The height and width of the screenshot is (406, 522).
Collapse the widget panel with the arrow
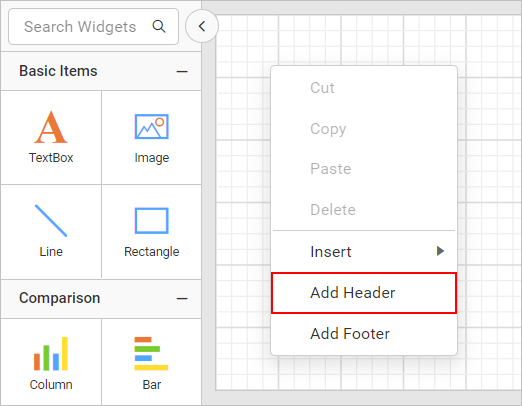coord(202,26)
